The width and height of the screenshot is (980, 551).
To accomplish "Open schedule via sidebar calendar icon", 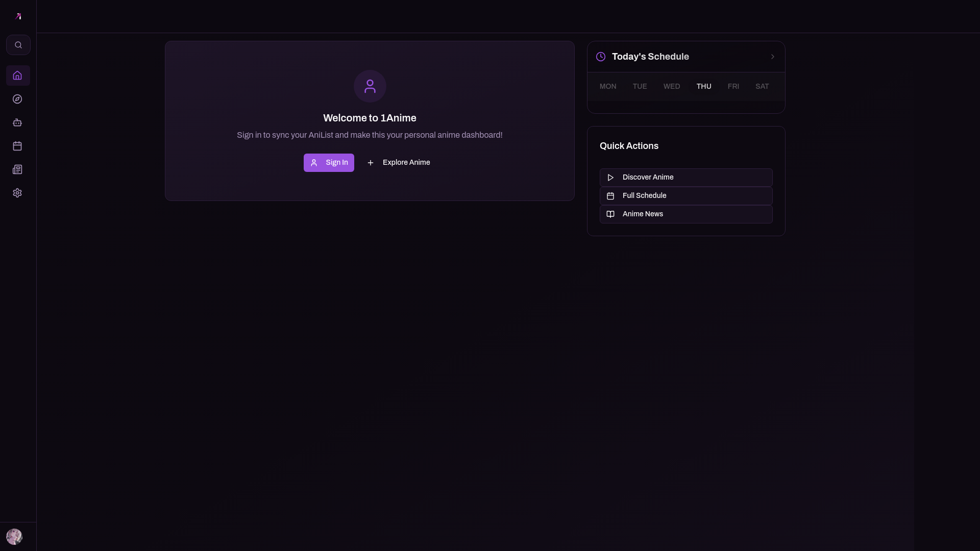I will pos(17,146).
